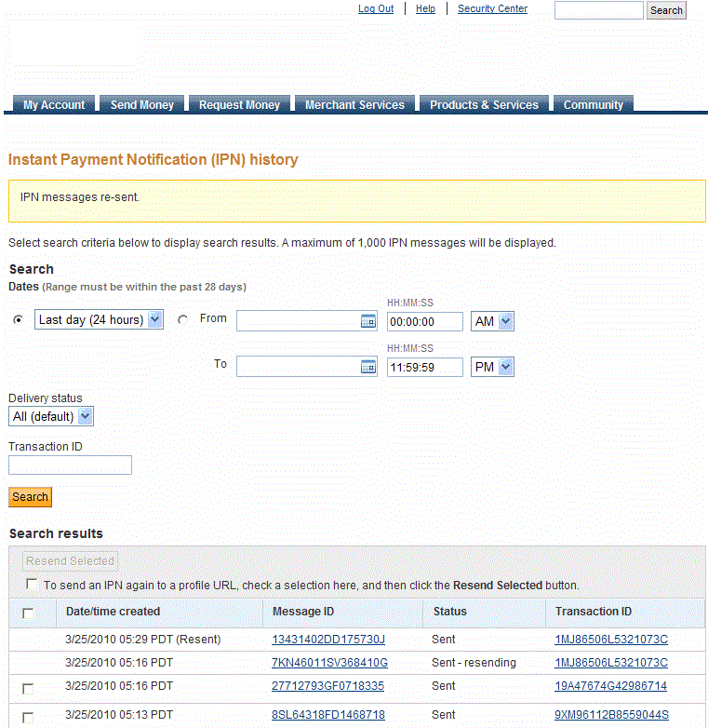Open the To date calendar picker
708x728 pixels.
367,367
